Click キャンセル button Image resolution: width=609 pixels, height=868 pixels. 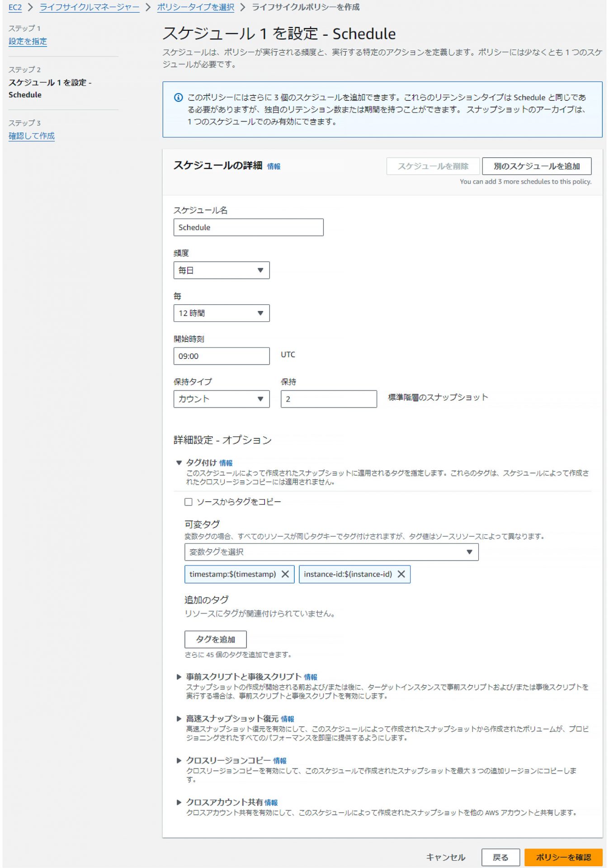446,857
